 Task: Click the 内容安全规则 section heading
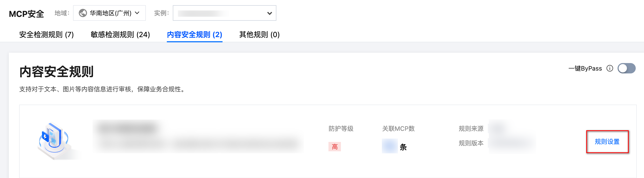(56, 72)
